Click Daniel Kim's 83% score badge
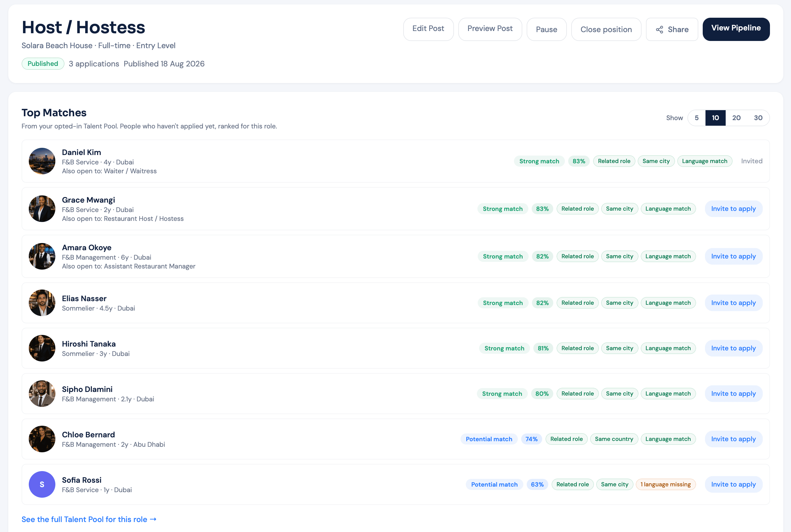 point(579,161)
